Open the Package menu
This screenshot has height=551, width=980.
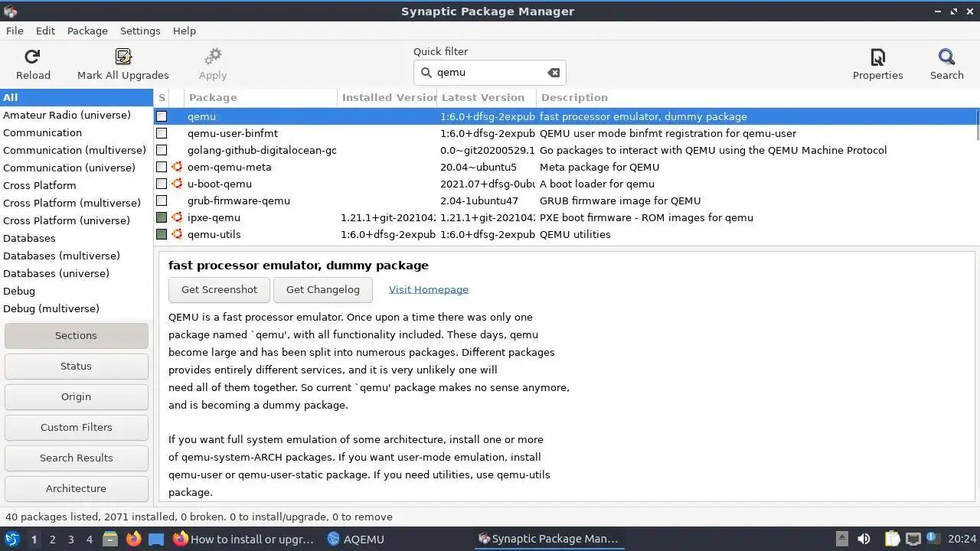point(87,31)
